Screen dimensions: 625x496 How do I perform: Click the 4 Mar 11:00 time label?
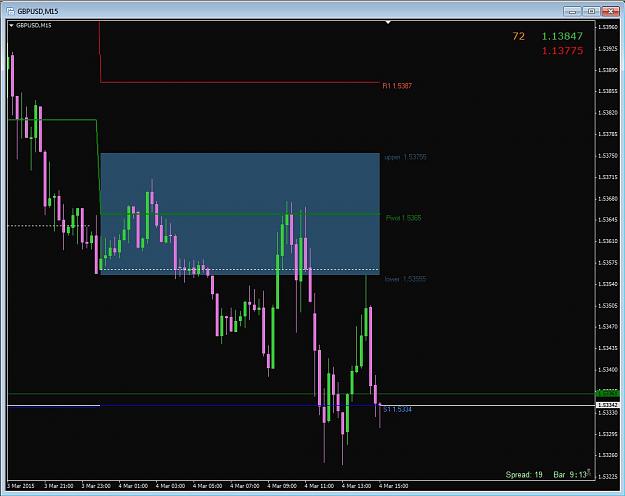point(319,486)
